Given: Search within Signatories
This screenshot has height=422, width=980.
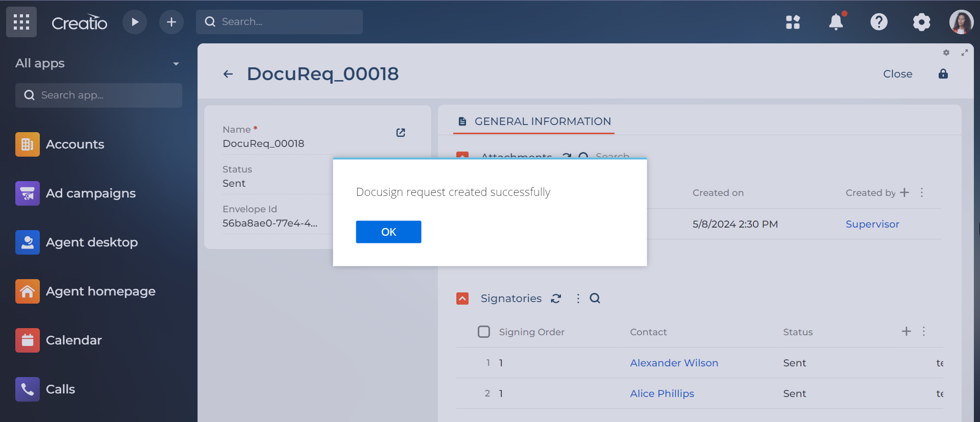Looking at the screenshot, I should click(x=595, y=299).
